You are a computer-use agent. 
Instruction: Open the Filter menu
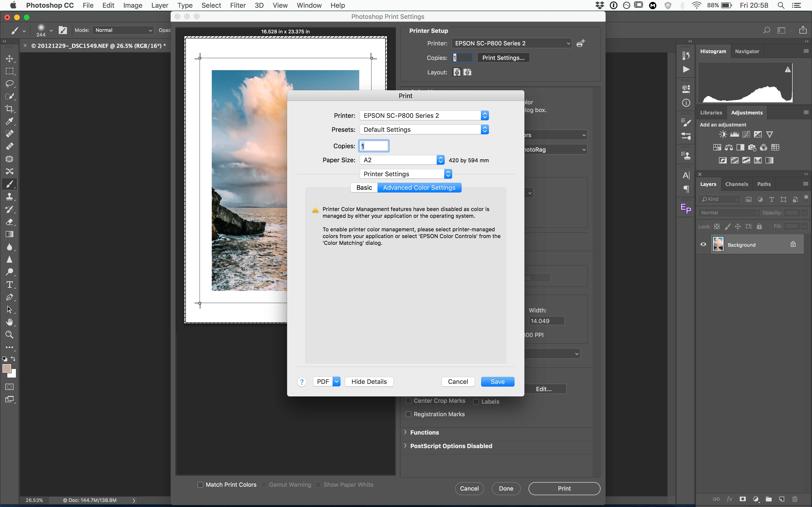click(x=238, y=5)
